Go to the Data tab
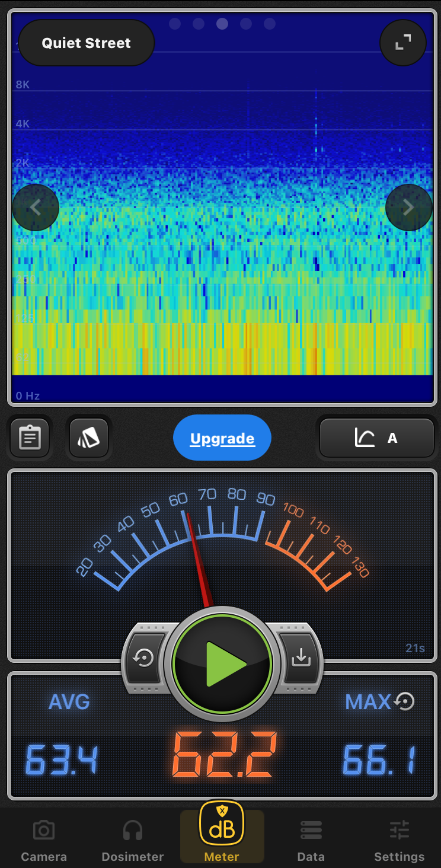This screenshot has width=441, height=868. (311, 840)
